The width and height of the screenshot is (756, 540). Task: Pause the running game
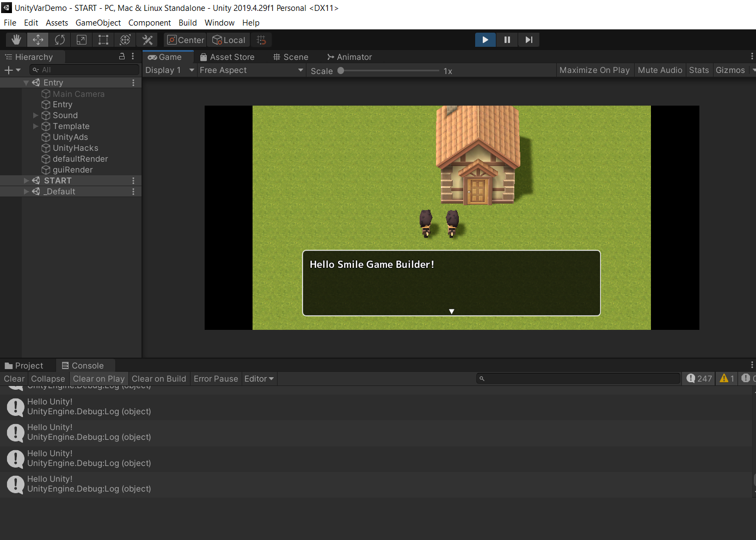click(x=507, y=40)
